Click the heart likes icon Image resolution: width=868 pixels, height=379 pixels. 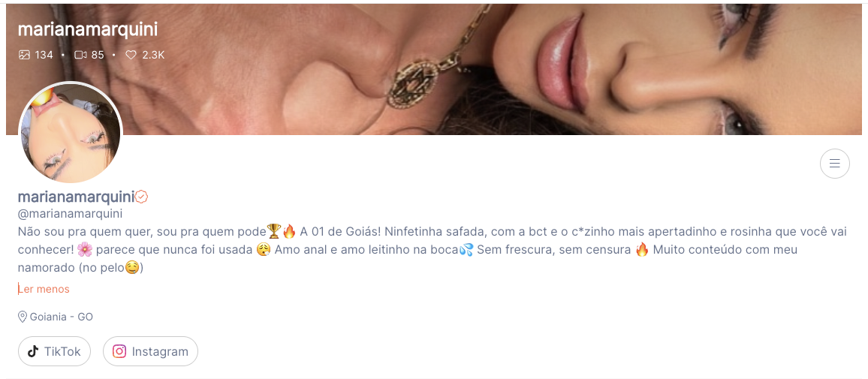pyautogui.click(x=131, y=55)
